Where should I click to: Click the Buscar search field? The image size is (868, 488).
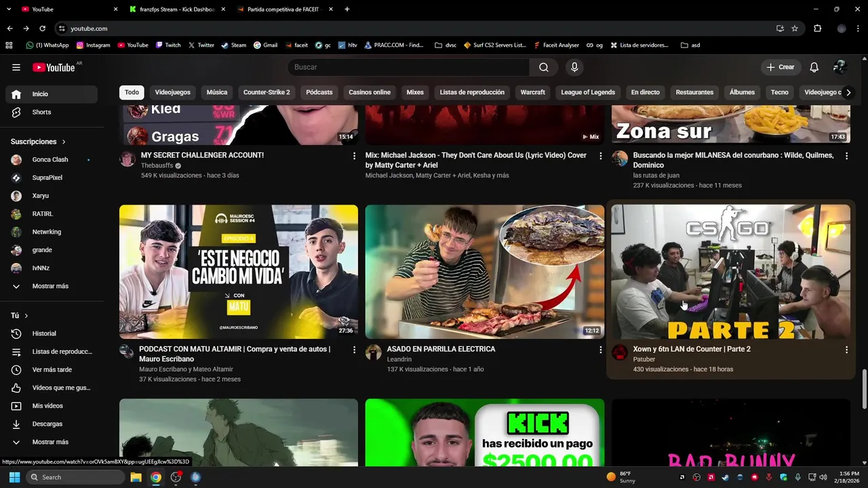[x=408, y=67]
